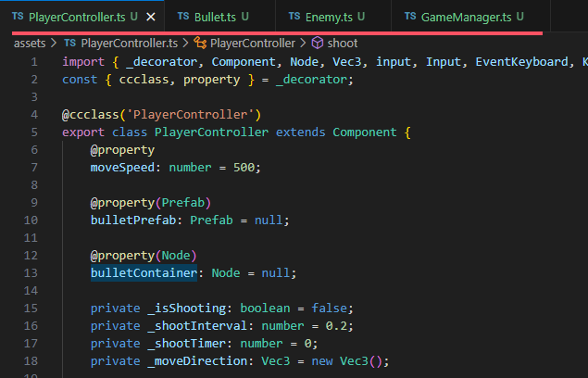Open the assets folder breadcrumb
This screenshot has height=378, width=588.
[x=32, y=44]
